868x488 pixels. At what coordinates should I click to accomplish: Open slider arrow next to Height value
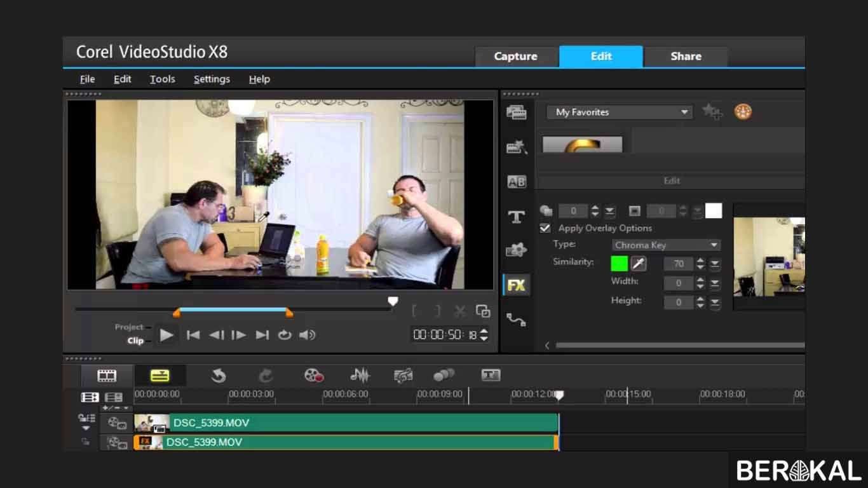[x=715, y=303]
